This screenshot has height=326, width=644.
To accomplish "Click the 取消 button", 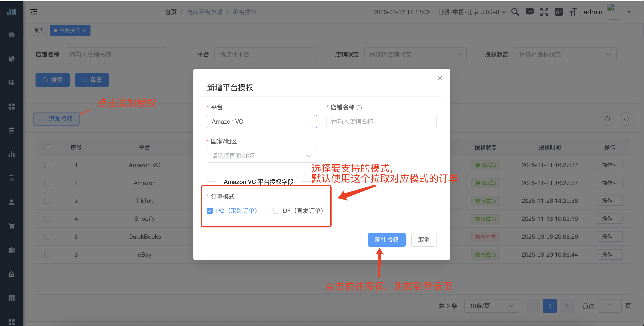I will coord(424,240).
